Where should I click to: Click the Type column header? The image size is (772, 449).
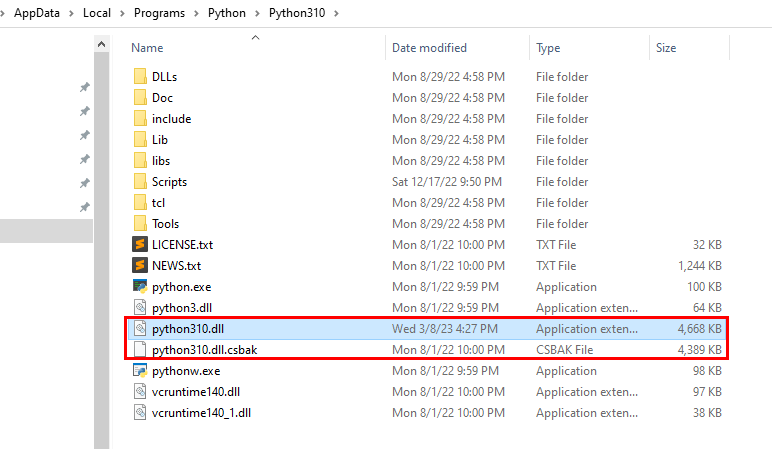548,48
